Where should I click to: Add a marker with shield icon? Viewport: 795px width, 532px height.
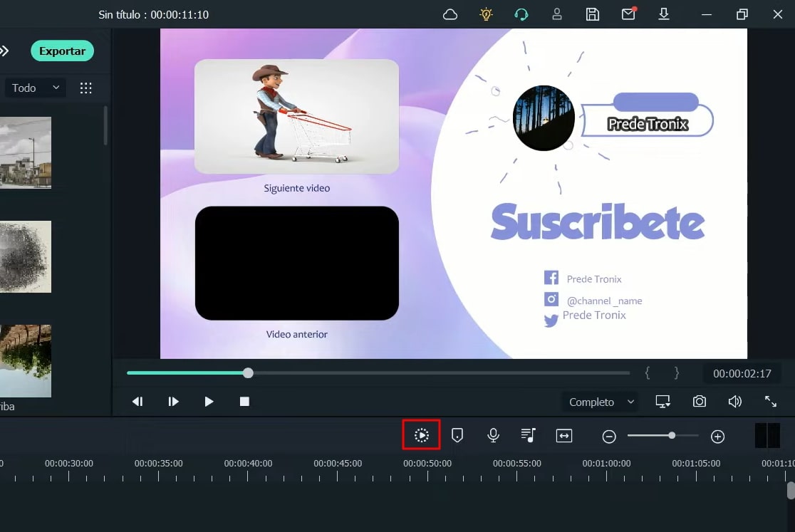click(457, 435)
